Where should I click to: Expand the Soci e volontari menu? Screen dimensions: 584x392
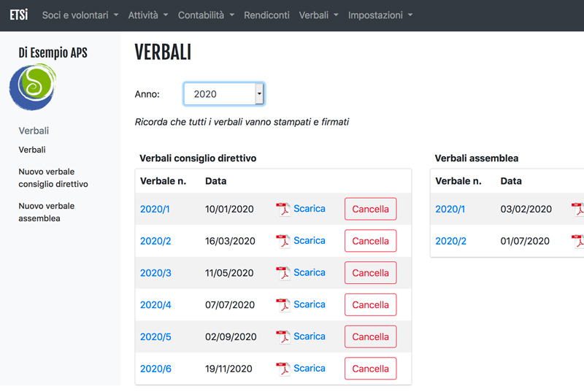[x=80, y=15]
